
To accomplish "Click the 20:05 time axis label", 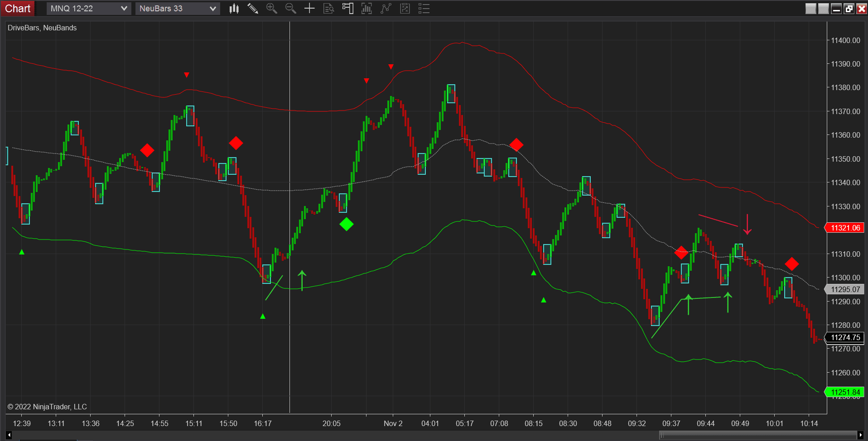I will tap(332, 423).
